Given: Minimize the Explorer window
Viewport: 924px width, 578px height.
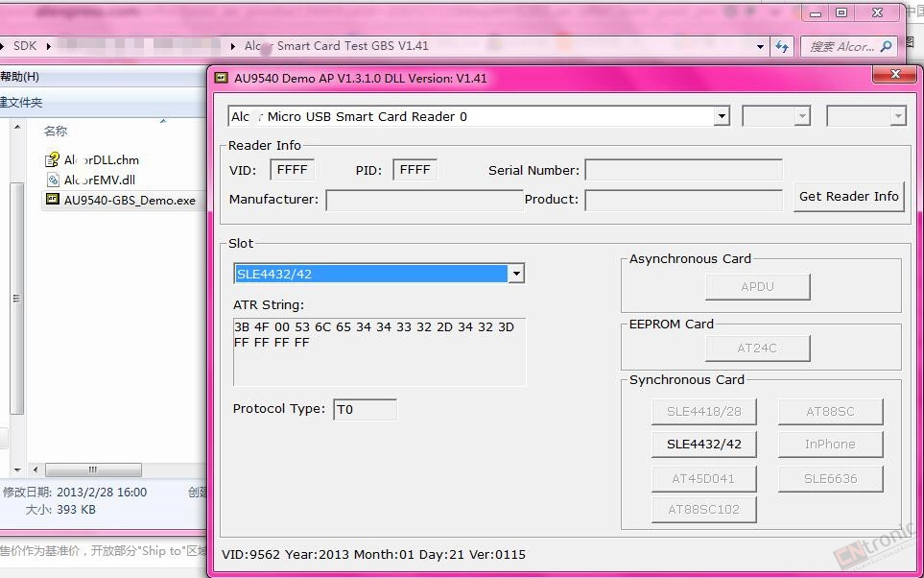Looking at the screenshot, I should pos(817,13).
